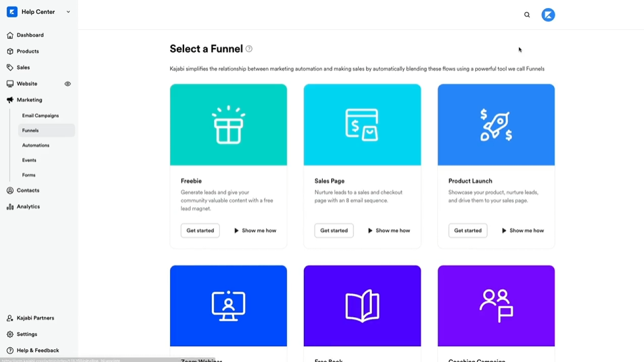The height and width of the screenshot is (362, 644).
Task: Open the Events submenu item
Action: coord(29,160)
